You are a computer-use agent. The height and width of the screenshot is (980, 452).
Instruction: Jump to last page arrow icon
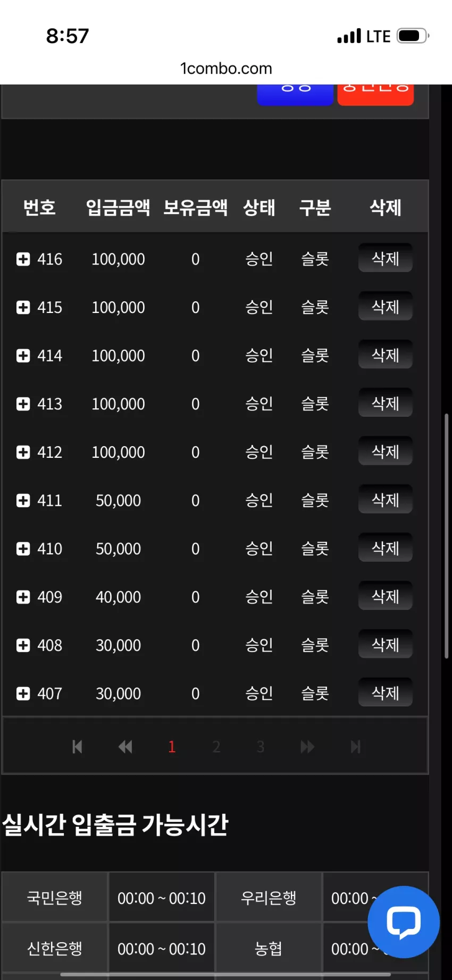point(356,747)
